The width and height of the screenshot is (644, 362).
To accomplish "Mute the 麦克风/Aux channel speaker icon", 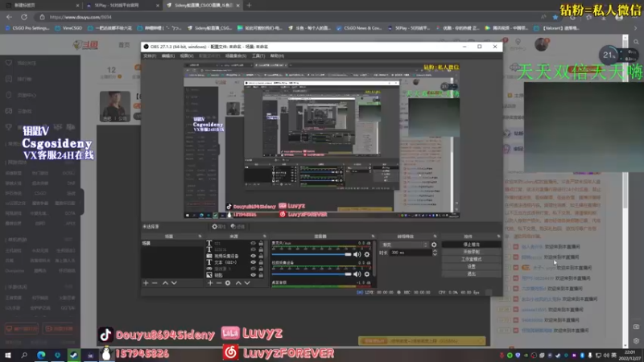I will pos(357,254).
